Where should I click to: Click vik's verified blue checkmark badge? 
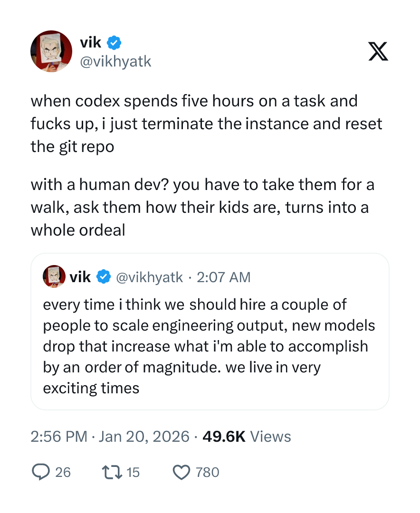pyautogui.click(x=113, y=42)
